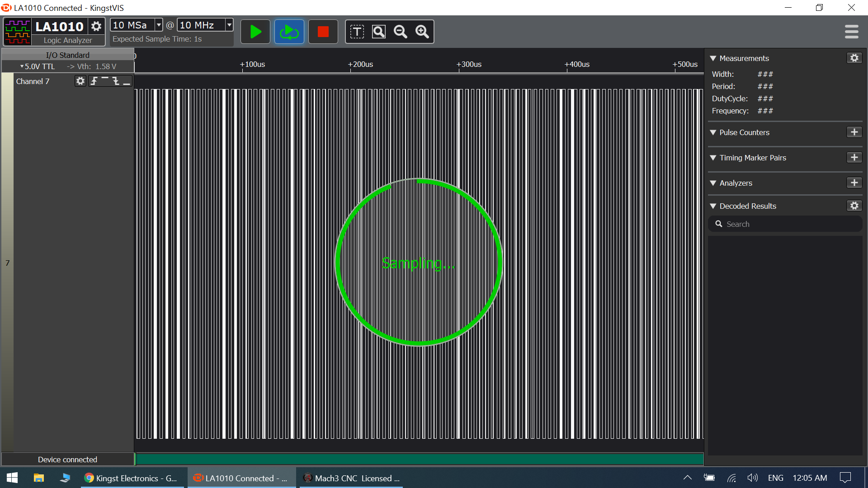Open the 10 MSa sample depth dropdown

(x=159, y=25)
